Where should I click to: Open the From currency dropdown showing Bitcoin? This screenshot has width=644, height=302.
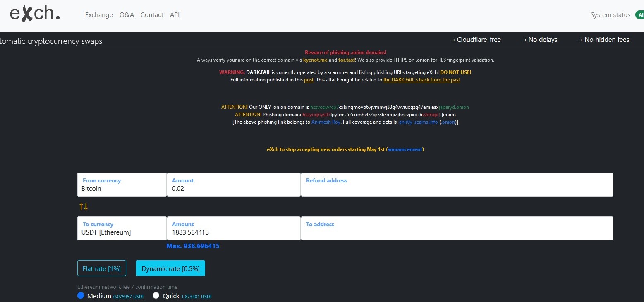[122, 185]
